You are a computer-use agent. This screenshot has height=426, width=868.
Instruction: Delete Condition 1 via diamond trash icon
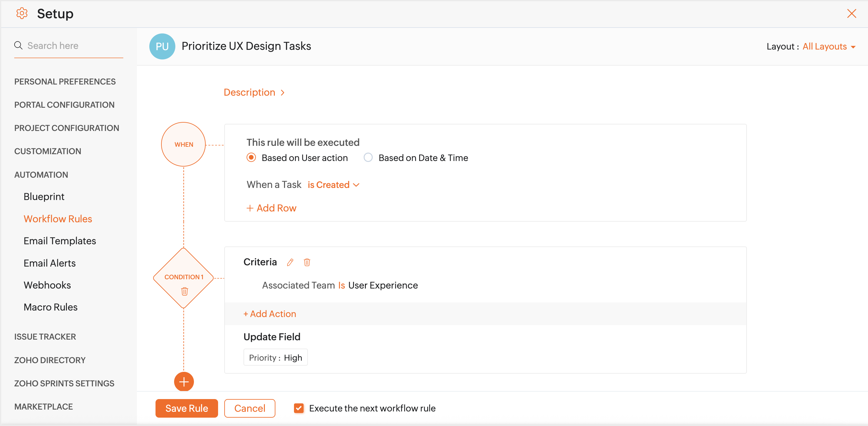coord(184,291)
